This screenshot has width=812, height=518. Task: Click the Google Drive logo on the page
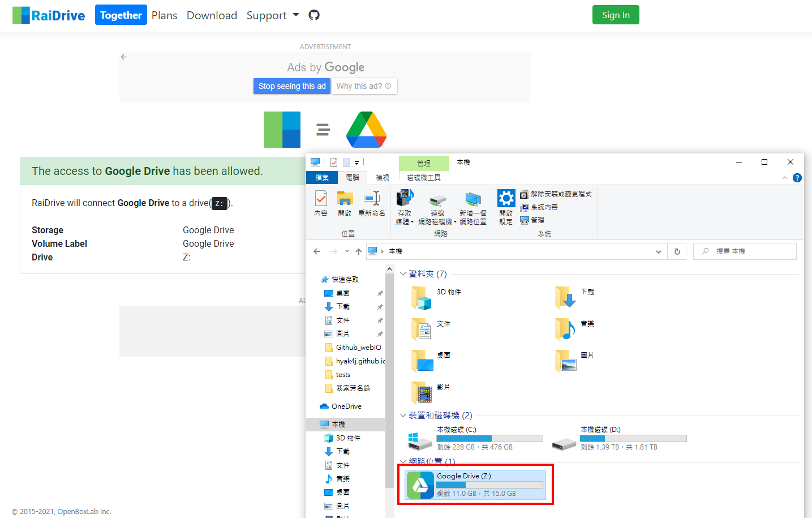pyautogui.click(x=366, y=130)
